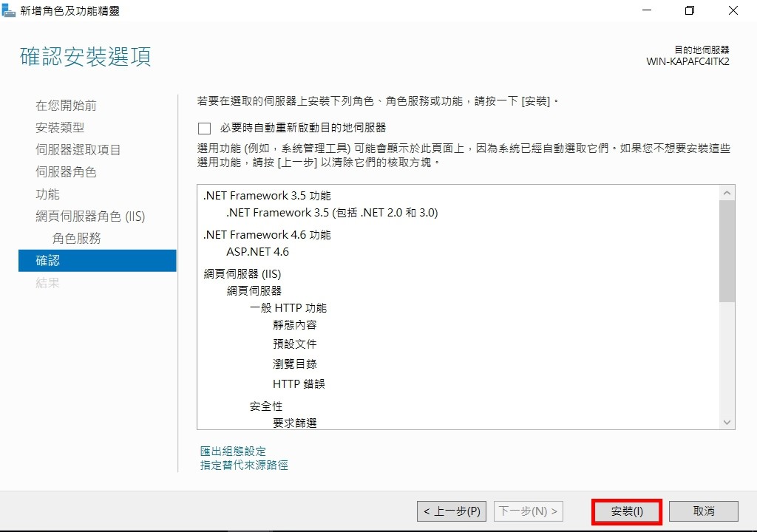Maximize the wizard window
The height and width of the screenshot is (532, 757).
coord(690,10)
